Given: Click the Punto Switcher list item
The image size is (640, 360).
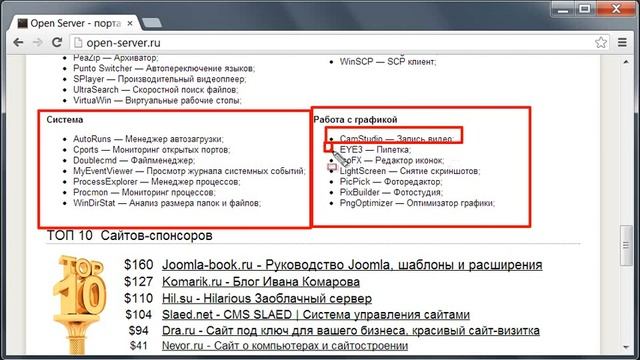Looking at the screenshot, I should point(164,68).
